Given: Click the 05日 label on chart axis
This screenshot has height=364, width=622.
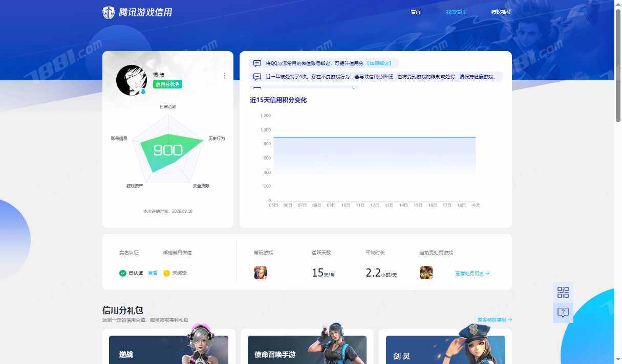Looking at the screenshot, I should (x=273, y=205).
